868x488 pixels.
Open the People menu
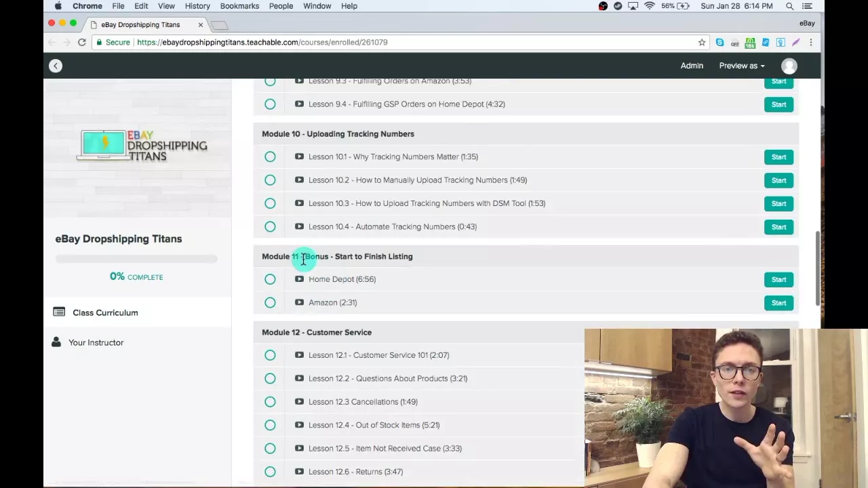pyautogui.click(x=281, y=6)
